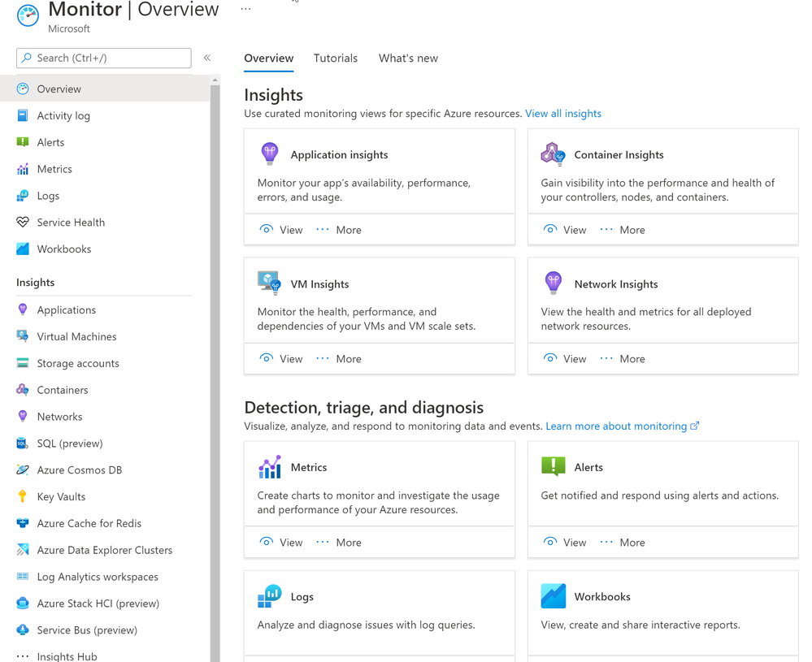Click the Workbooks card title

point(602,597)
